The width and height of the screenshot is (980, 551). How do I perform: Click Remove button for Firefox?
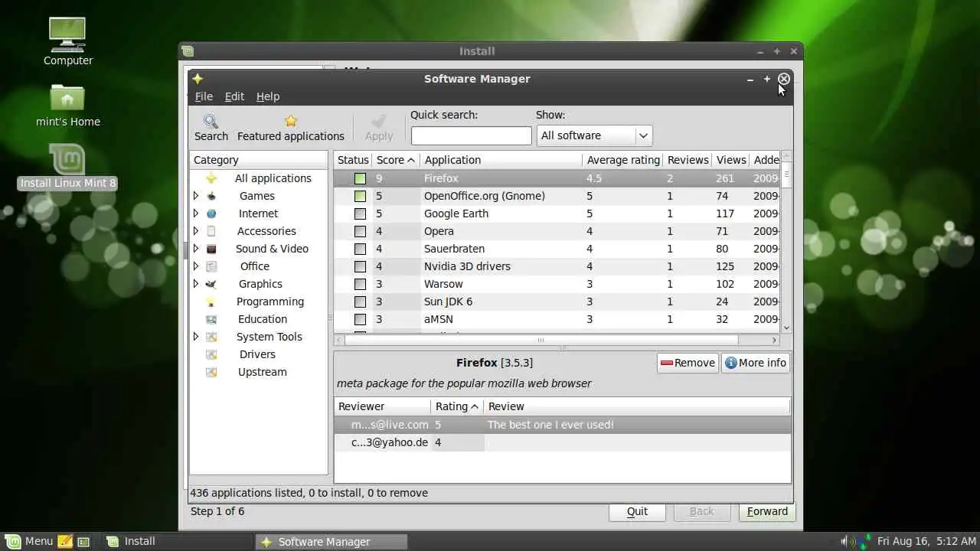[688, 363]
